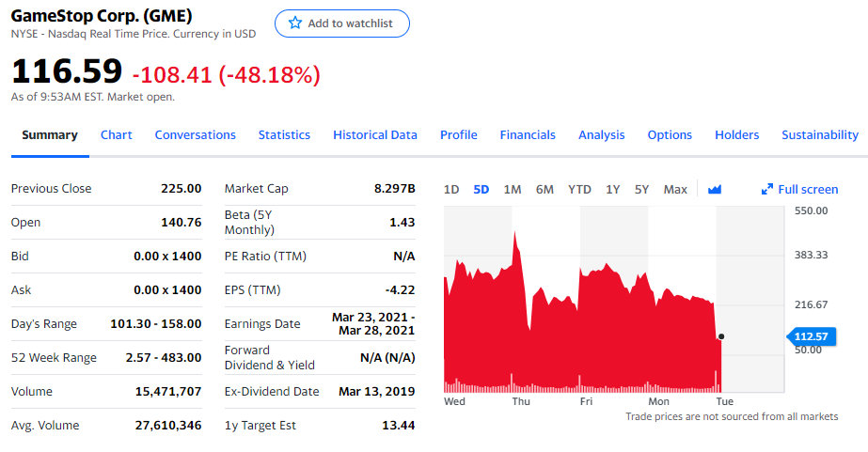
Task: Click the Wed label on chart x-axis
Action: [454, 401]
